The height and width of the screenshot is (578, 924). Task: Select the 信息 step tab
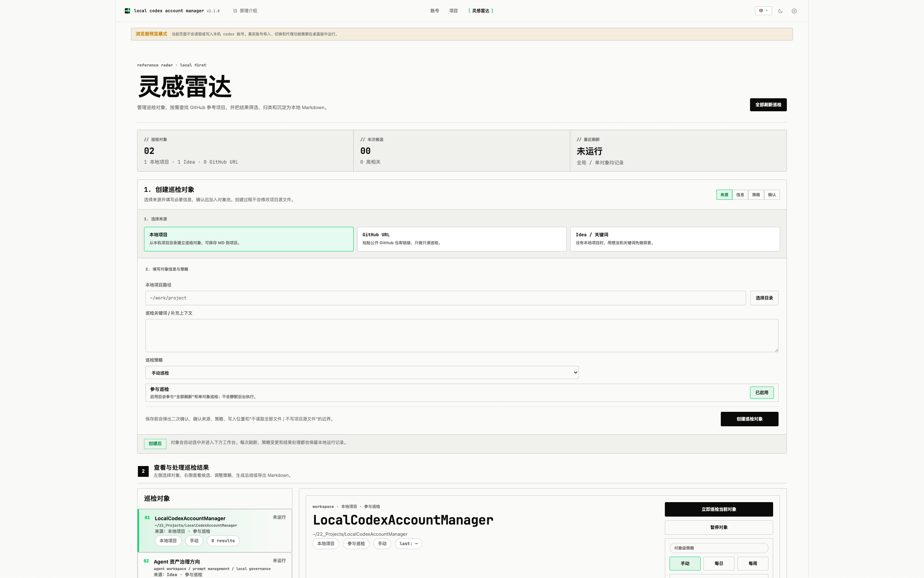point(740,195)
